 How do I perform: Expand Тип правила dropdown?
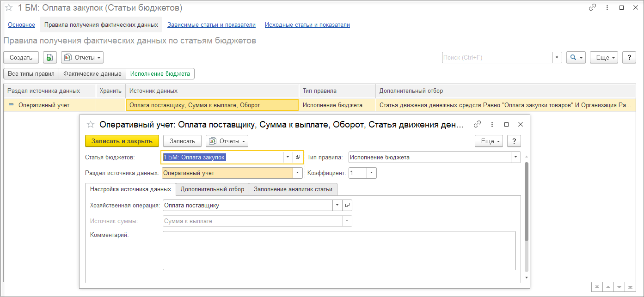(x=516, y=157)
